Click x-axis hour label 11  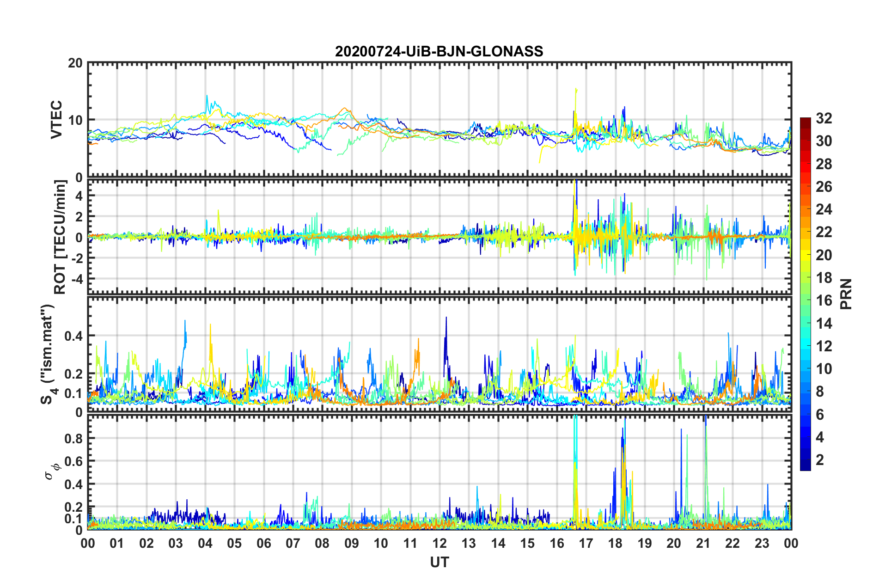(410, 543)
